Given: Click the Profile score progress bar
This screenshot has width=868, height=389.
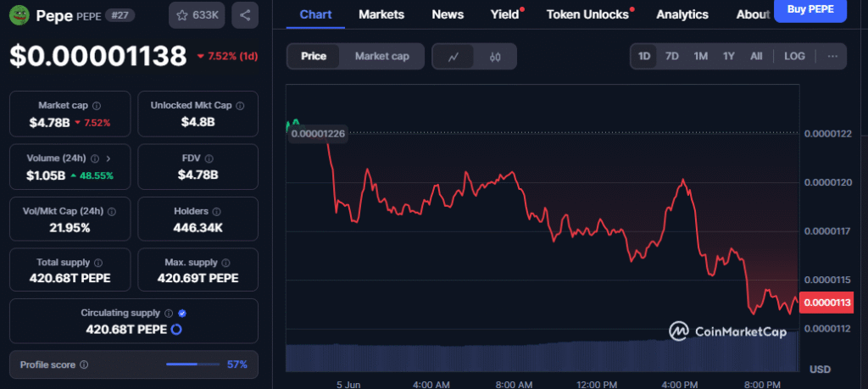Looking at the screenshot, I should click(x=192, y=364).
